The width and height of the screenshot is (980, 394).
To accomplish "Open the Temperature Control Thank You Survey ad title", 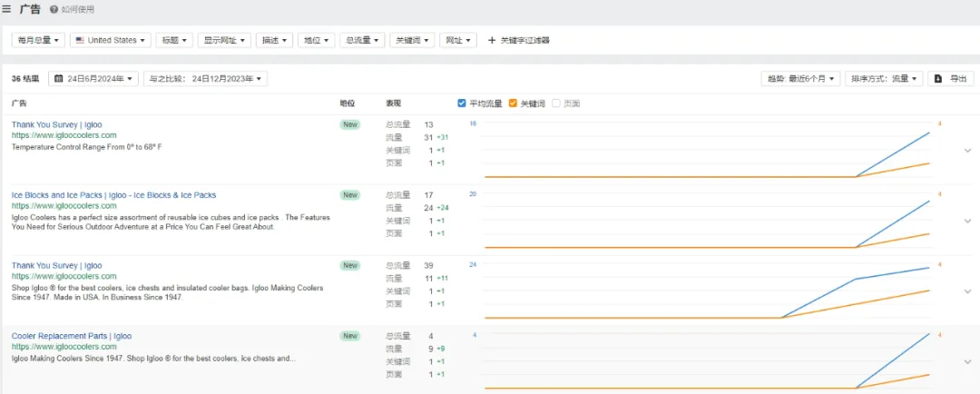I will point(56,124).
